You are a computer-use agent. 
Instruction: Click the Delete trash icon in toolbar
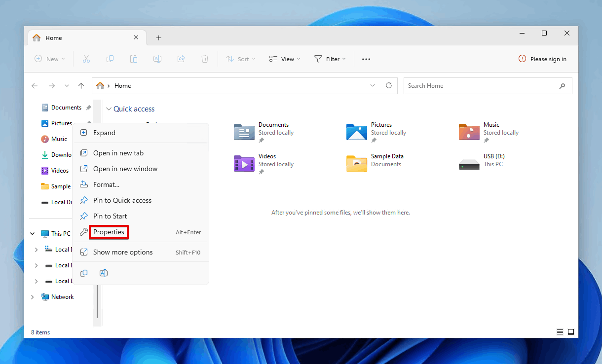(205, 59)
